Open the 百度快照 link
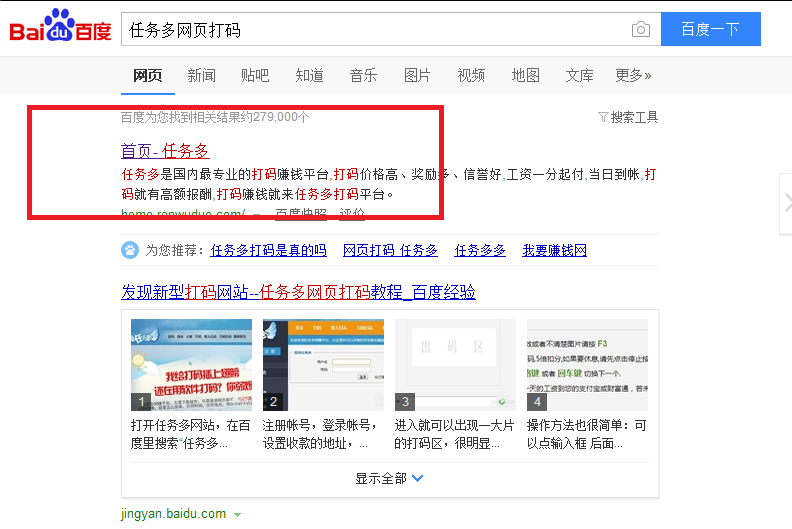792x529 pixels. point(301,214)
